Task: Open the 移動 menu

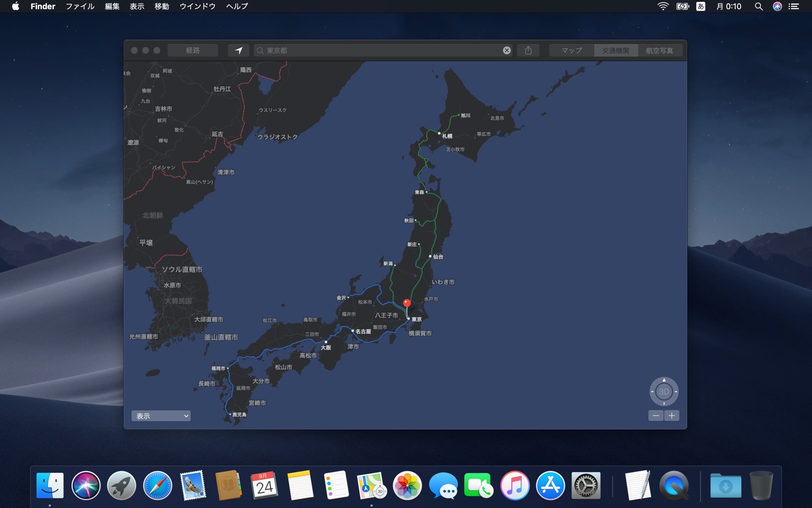Action: click(162, 7)
